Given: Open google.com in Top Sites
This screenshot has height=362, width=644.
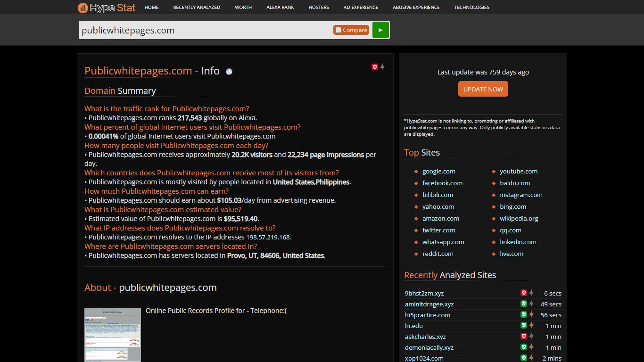Looking at the screenshot, I should point(439,171).
